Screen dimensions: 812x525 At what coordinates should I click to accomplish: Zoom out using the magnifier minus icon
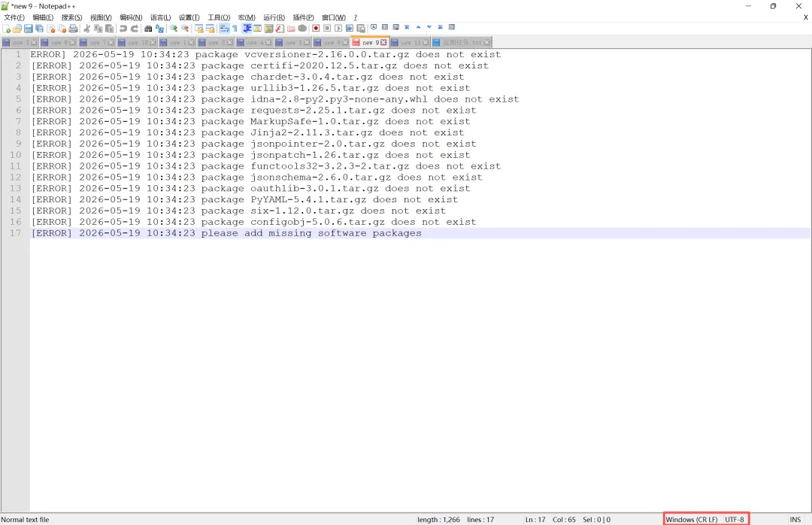185,29
